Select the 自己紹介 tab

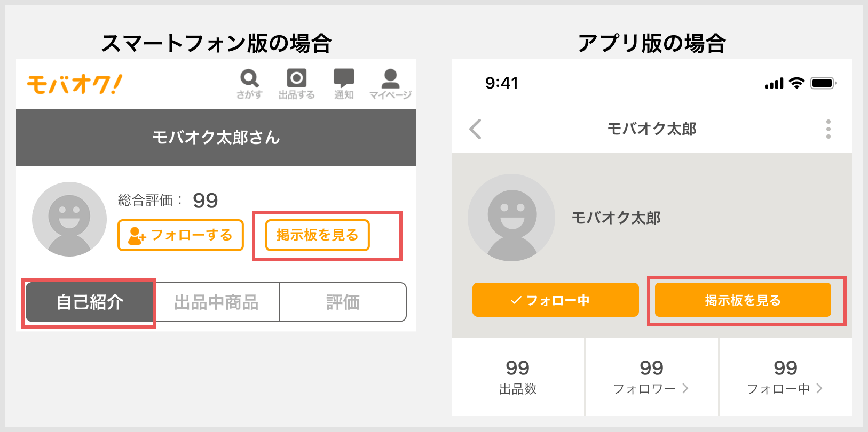[x=90, y=302]
